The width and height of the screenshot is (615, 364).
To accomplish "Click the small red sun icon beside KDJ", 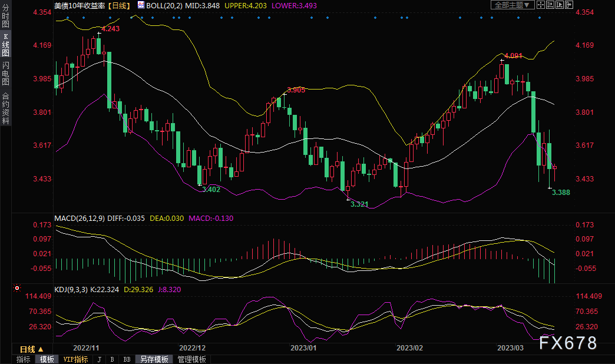I will tap(16, 289).
